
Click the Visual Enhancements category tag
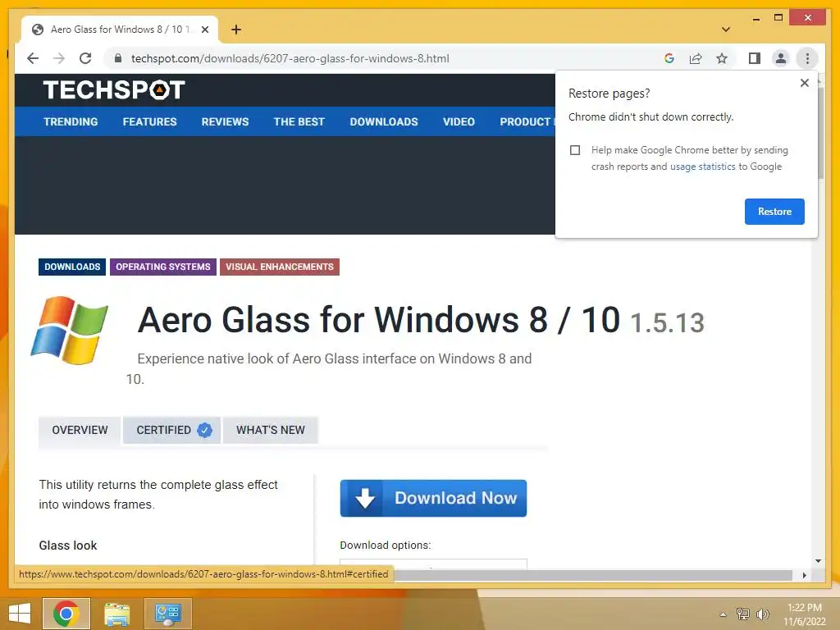click(x=279, y=267)
